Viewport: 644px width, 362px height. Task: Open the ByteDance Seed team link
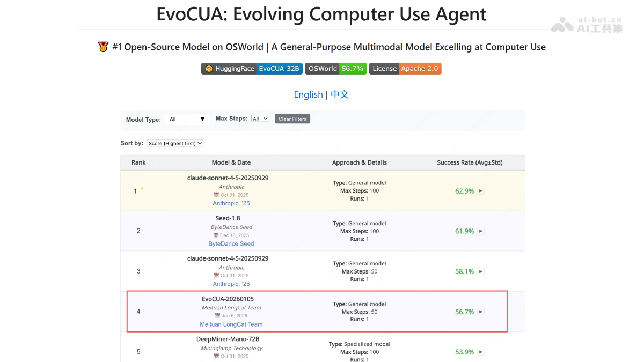coord(231,243)
